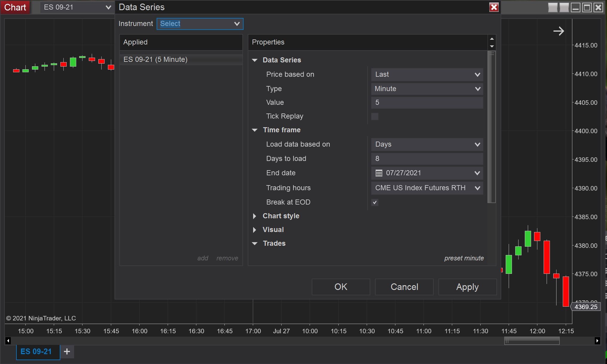Collapse the Data Series section
607x364 pixels.
click(x=255, y=60)
